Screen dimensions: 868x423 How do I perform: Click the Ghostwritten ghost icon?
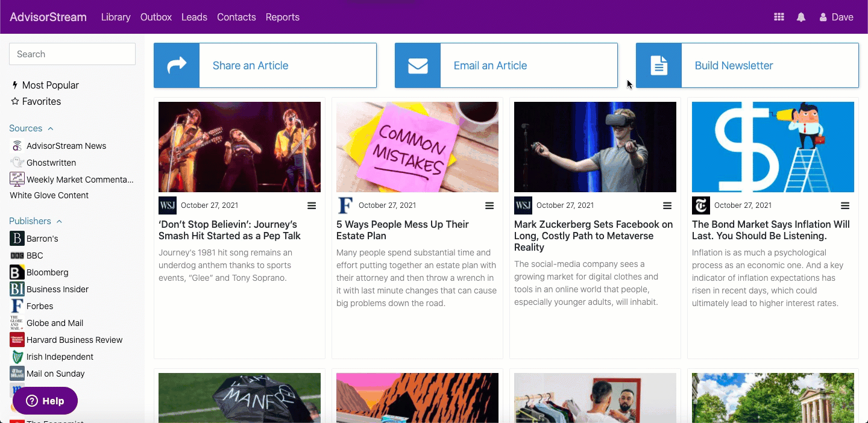pyautogui.click(x=17, y=163)
